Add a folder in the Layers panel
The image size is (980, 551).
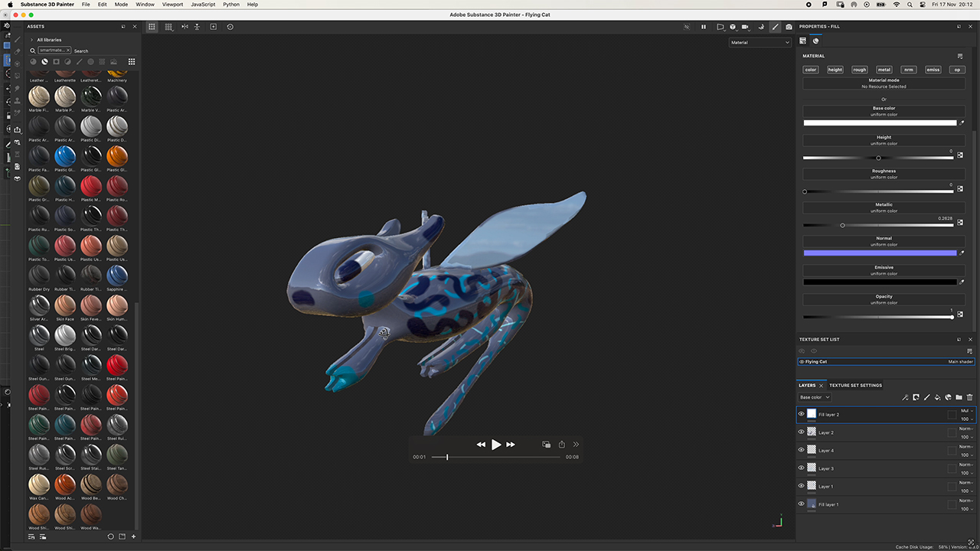tap(959, 397)
